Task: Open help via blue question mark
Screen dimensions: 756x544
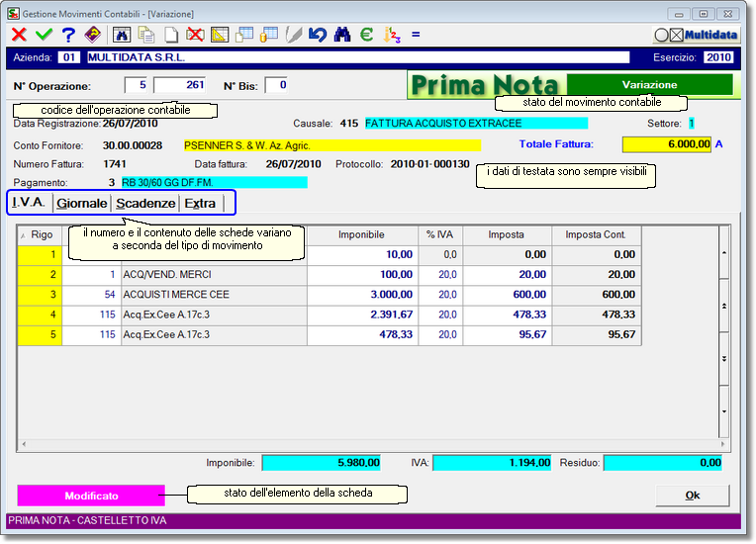Action: pyautogui.click(x=68, y=35)
